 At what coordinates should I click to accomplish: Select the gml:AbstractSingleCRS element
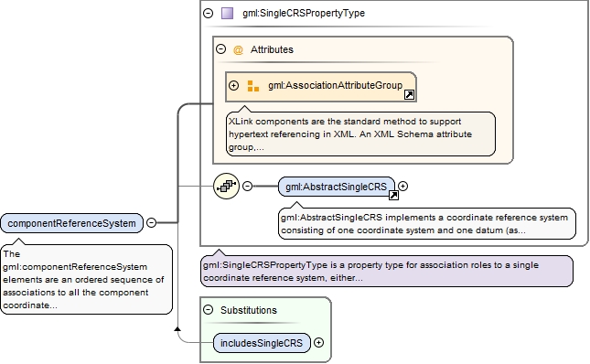point(337,187)
